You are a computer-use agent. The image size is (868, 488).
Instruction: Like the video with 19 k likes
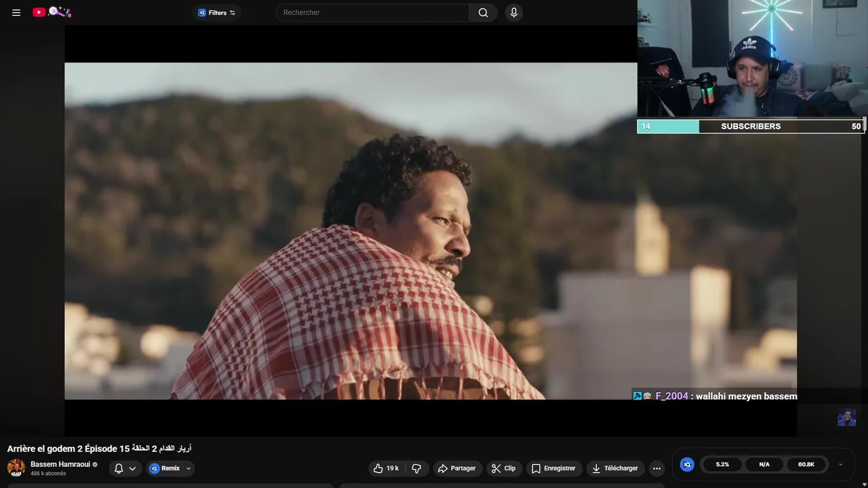[386, 468]
